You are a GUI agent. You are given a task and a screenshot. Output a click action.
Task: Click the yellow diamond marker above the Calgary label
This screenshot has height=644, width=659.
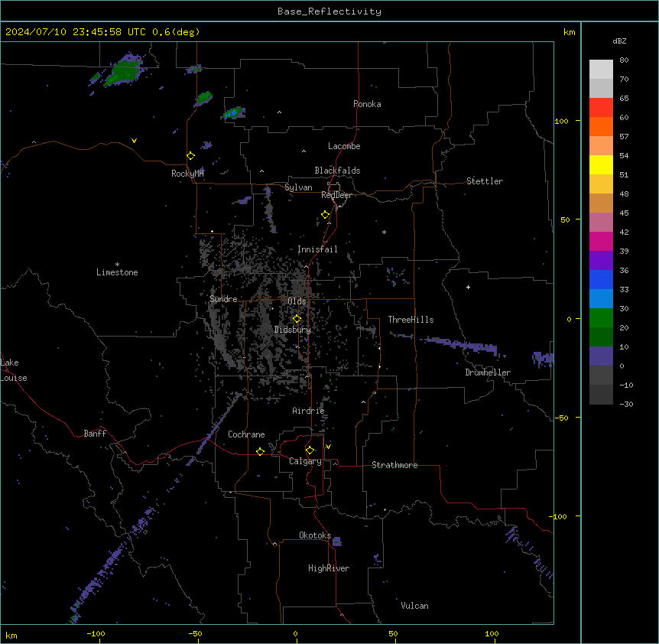pos(310,450)
